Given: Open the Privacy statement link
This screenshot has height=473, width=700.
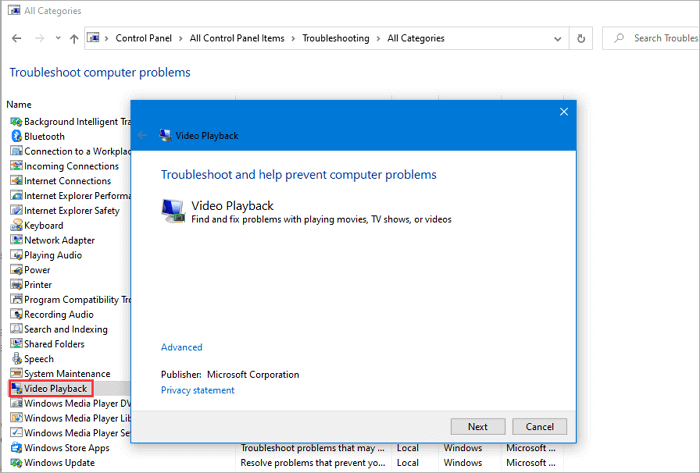Looking at the screenshot, I should pyautogui.click(x=197, y=390).
